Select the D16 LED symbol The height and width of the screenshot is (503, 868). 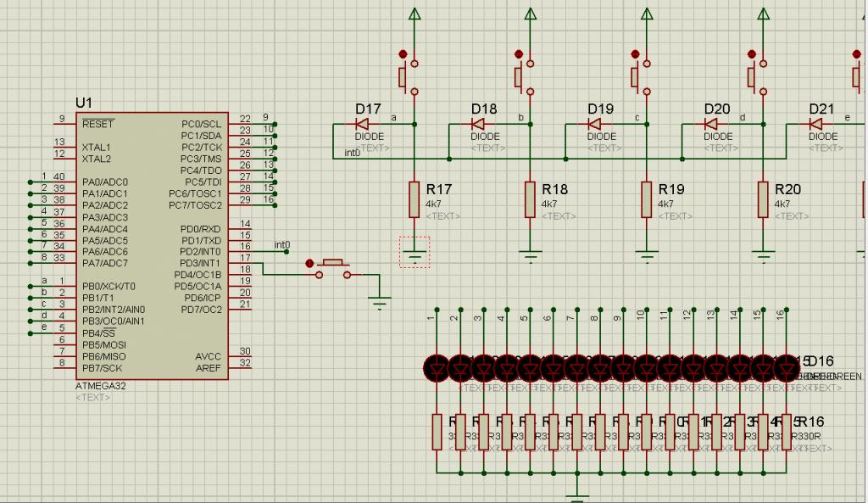tap(786, 368)
